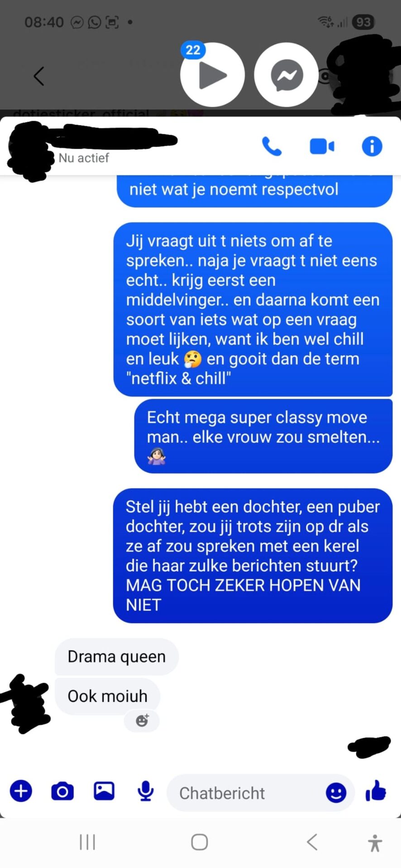Image resolution: width=401 pixels, height=868 pixels.
Task: Start a voice call with the phone icon
Action: click(272, 146)
